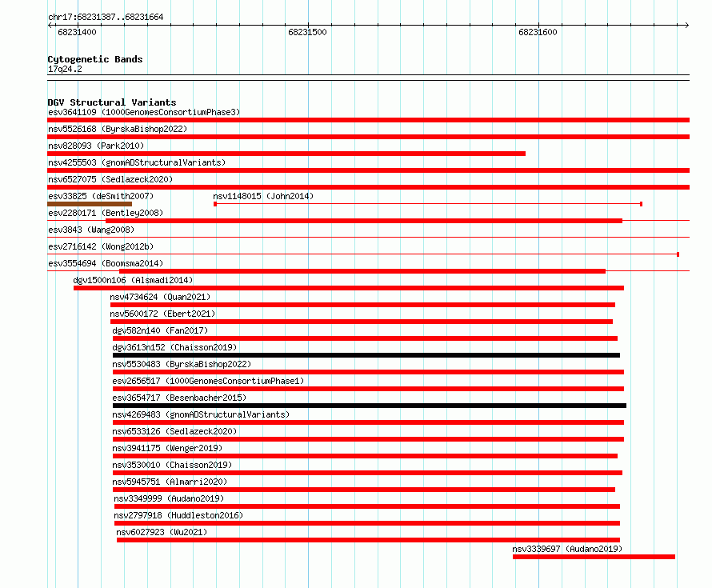The image size is (712, 588).
Task: Select nsv4269483 (gnomADStructuralVariants) label
Action: pos(201,414)
